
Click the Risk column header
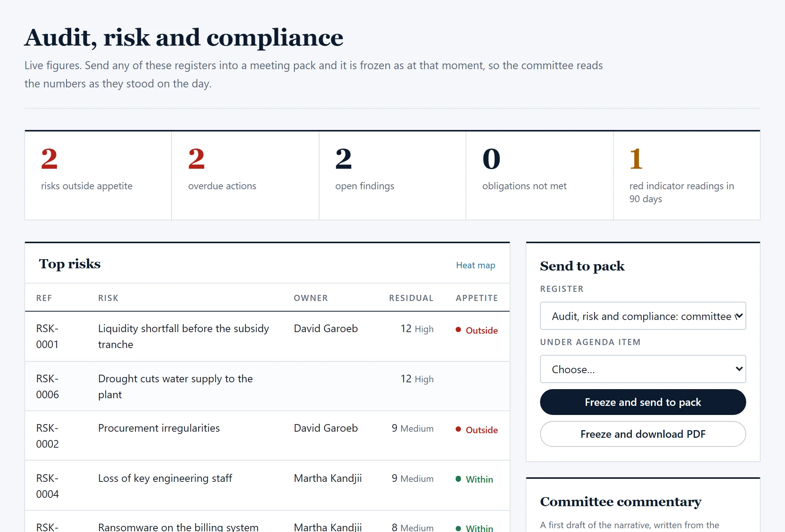(108, 298)
